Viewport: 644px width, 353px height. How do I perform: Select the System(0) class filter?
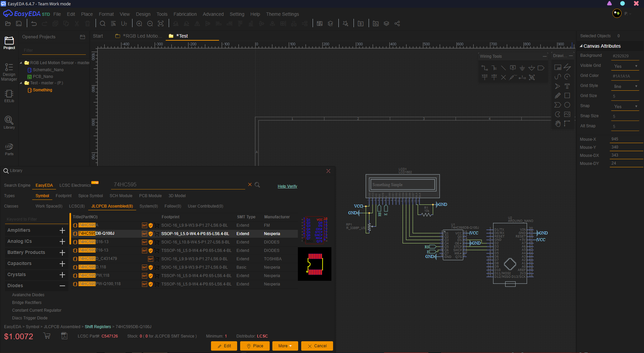tap(149, 206)
